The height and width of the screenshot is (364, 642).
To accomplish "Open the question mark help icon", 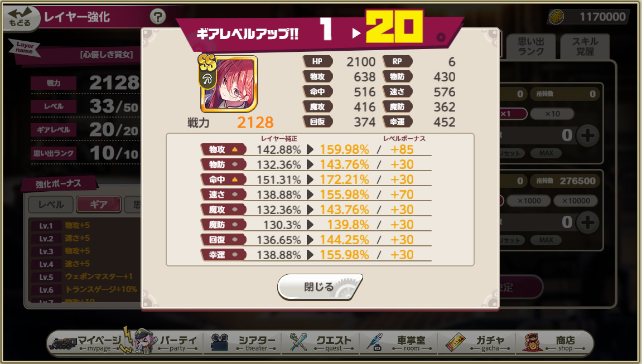I will click(x=158, y=17).
